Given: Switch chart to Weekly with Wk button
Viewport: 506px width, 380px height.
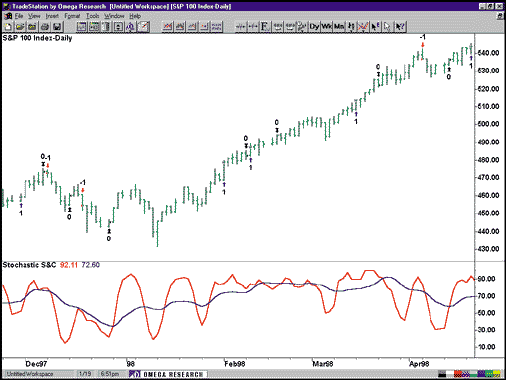Looking at the screenshot, I should (326, 27).
